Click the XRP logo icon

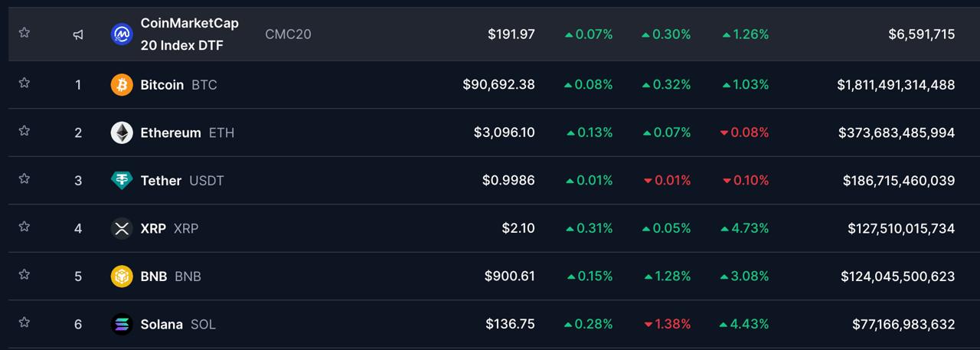point(122,228)
